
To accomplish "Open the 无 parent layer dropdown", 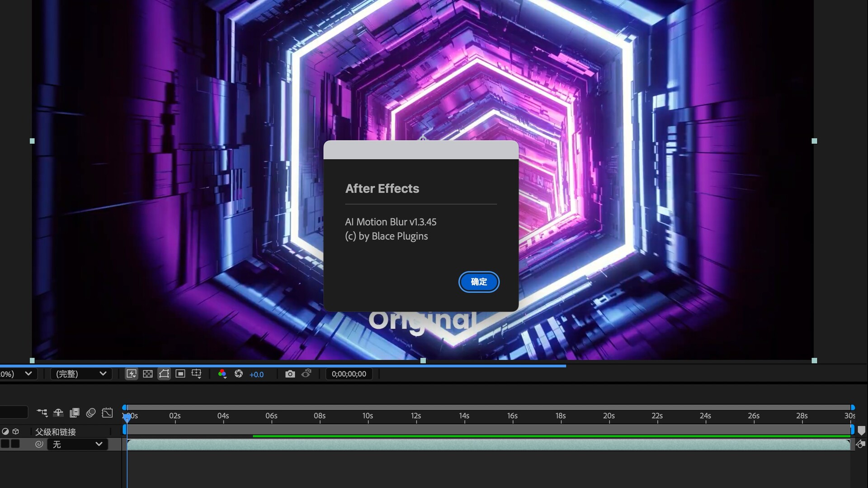I will click(x=77, y=444).
